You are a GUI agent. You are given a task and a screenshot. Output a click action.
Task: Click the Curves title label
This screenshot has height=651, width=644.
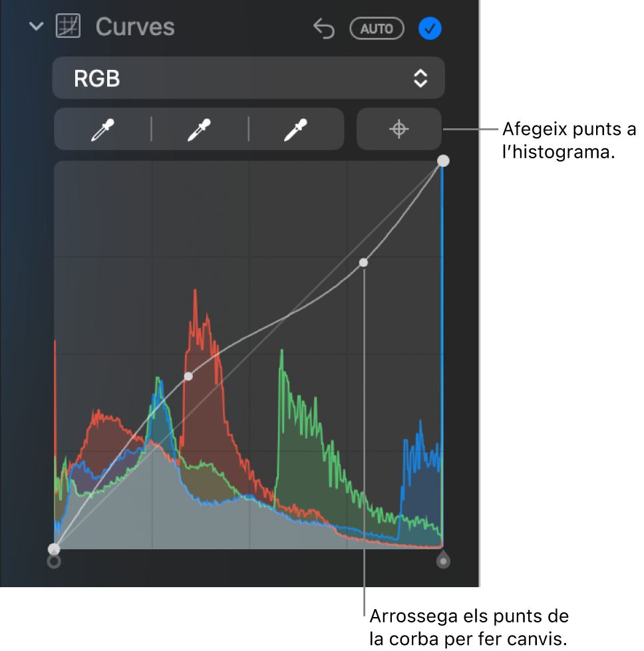(135, 27)
